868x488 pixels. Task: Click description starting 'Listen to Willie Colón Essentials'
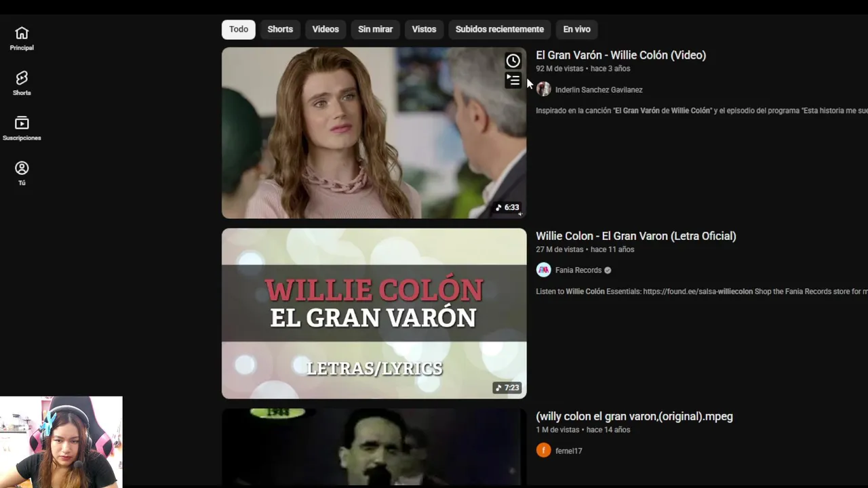tap(702, 291)
